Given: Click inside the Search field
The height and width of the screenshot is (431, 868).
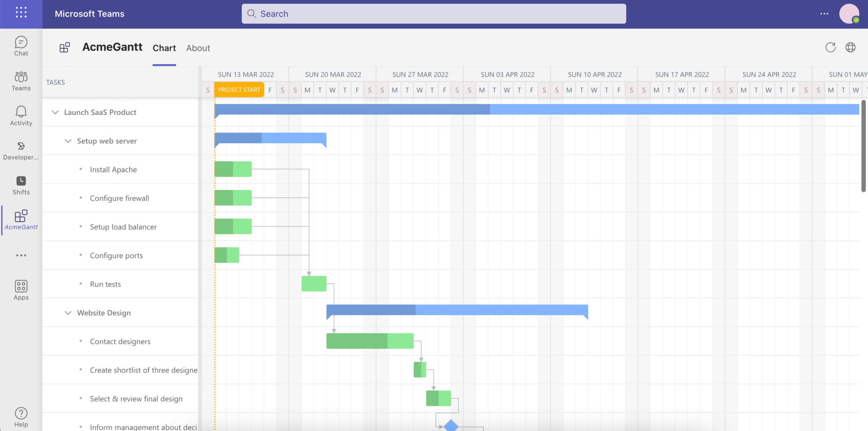Looking at the screenshot, I should (433, 14).
